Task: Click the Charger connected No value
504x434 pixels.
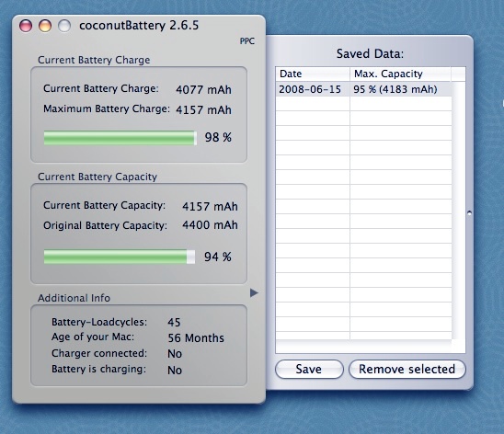Action: (x=175, y=354)
